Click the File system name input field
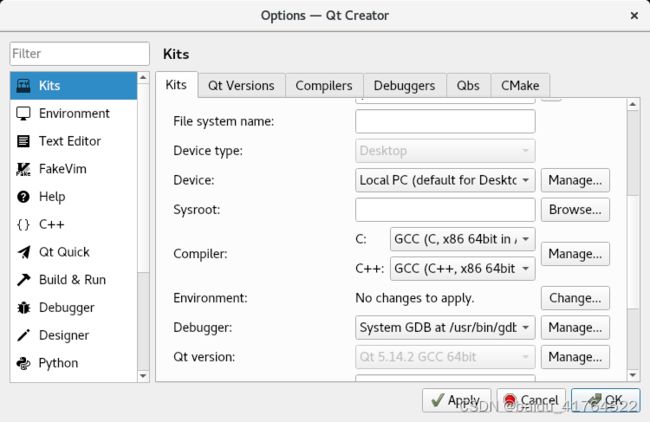Viewport: 650px width, 422px height. point(445,121)
